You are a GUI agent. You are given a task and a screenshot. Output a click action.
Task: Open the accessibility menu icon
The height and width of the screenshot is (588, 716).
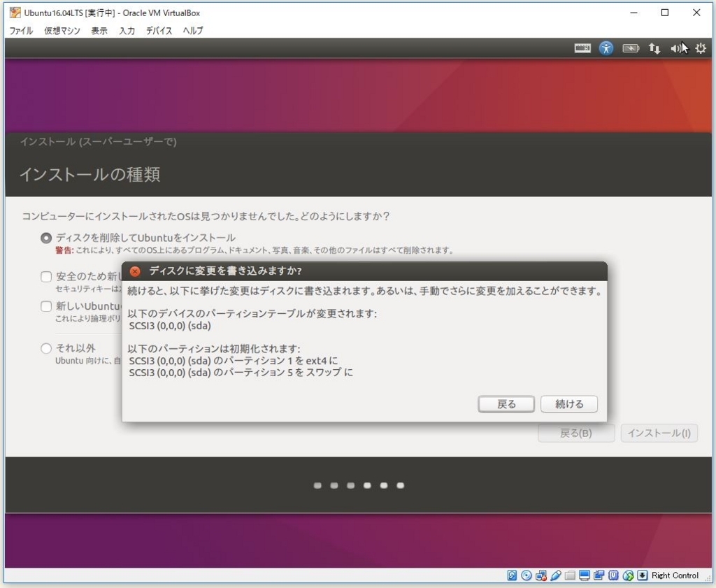click(606, 48)
